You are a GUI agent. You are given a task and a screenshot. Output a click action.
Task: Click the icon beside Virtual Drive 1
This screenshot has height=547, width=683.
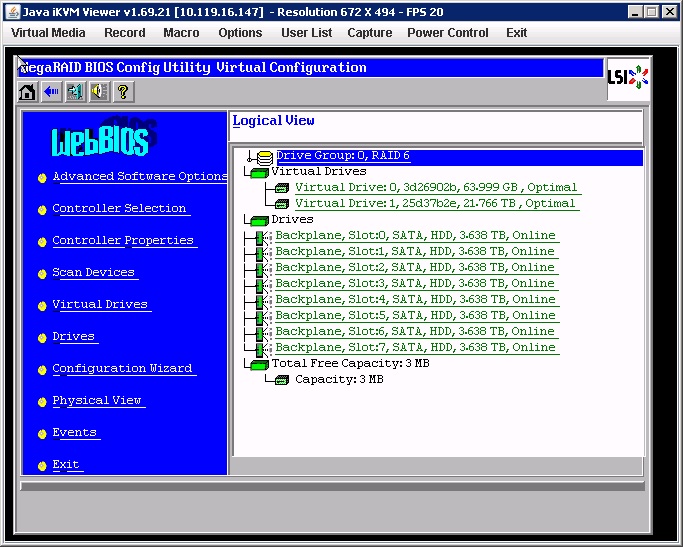(x=282, y=204)
